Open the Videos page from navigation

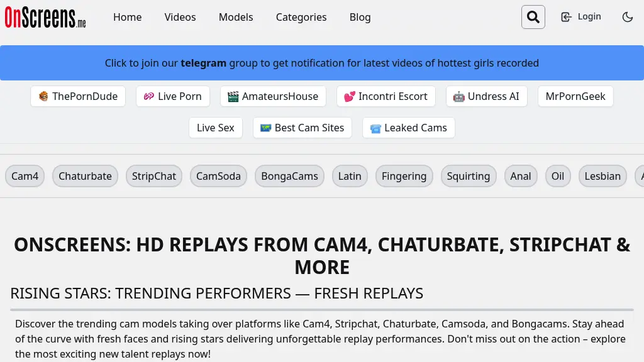pos(180,17)
